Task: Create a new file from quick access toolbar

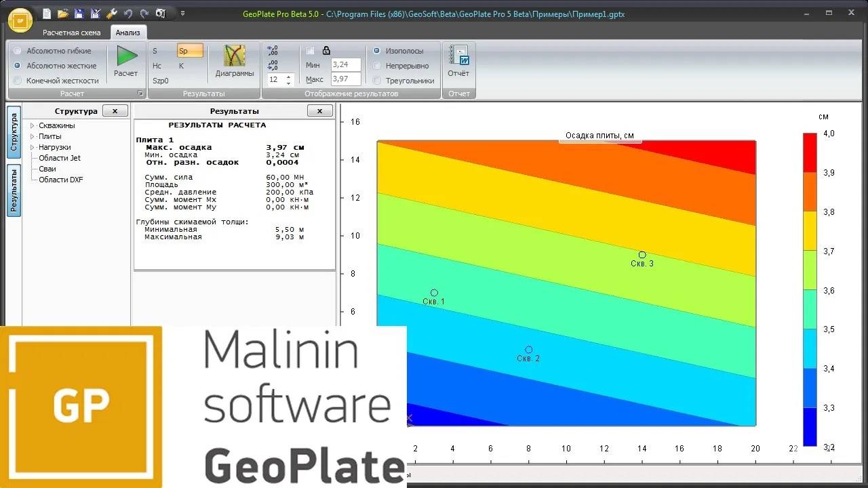Action: click(x=47, y=14)
